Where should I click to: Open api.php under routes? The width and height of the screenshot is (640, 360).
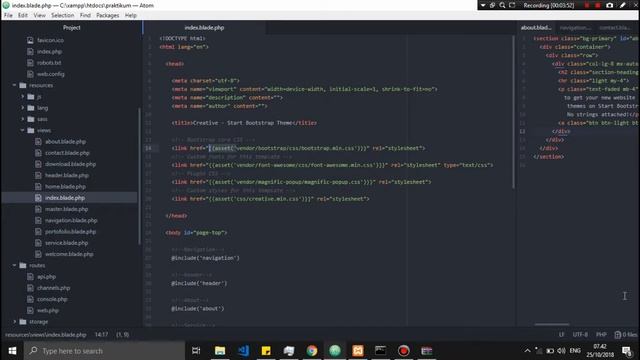[x=46, y=277]
